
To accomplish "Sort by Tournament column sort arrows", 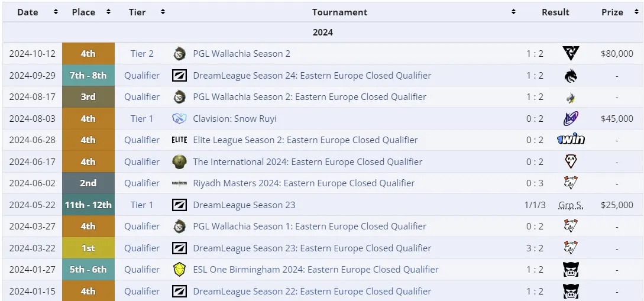I will click(x=513, y=12).
